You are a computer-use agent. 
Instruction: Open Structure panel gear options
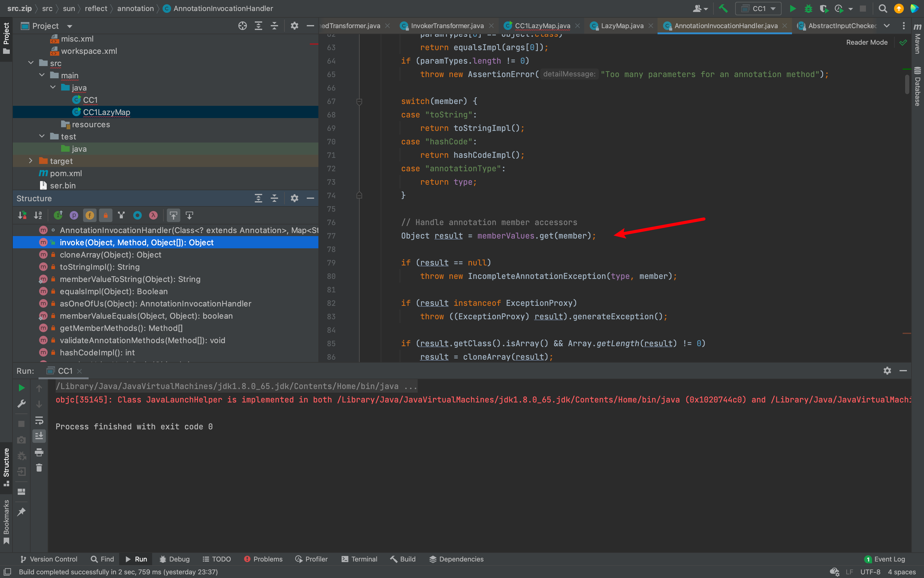[x=294, y=198]
